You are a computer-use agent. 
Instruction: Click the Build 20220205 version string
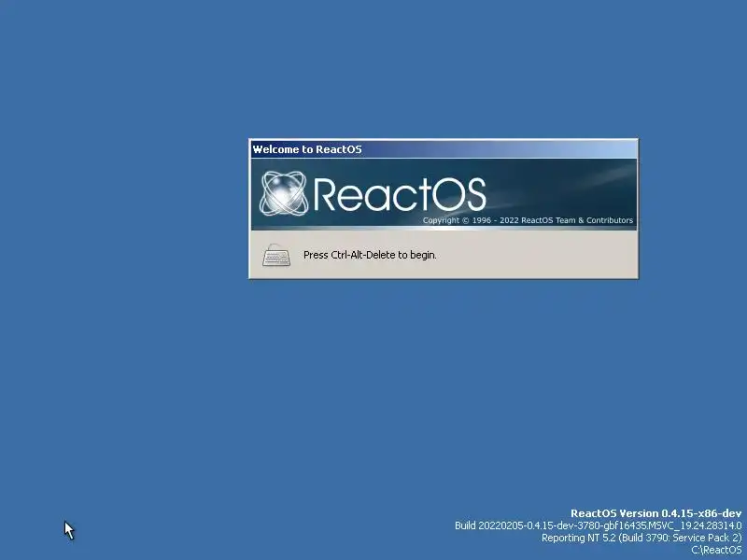point(598,525)
